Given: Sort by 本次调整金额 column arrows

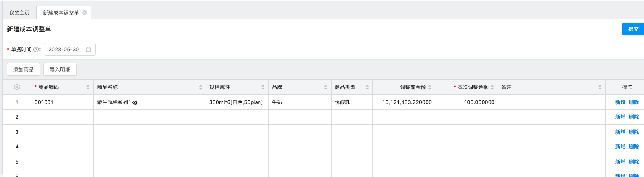Looking at the screenshot, I should tap(492, 87).
